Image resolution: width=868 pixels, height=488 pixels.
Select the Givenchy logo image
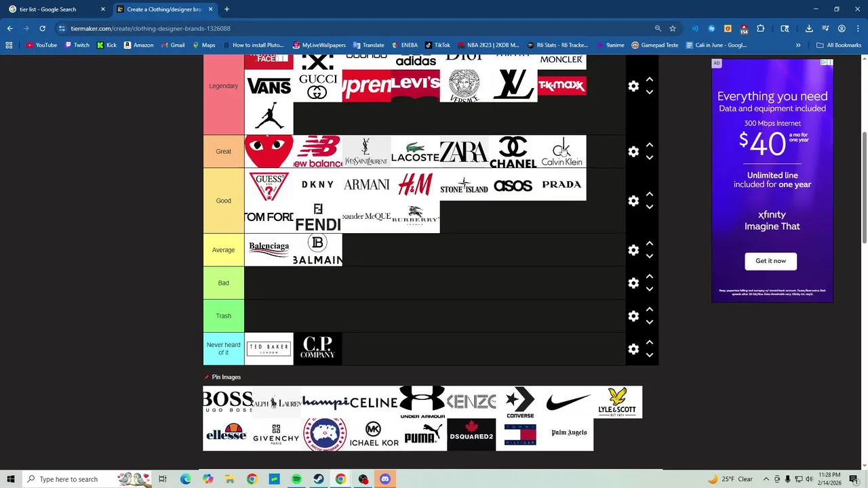coord(276,435)
